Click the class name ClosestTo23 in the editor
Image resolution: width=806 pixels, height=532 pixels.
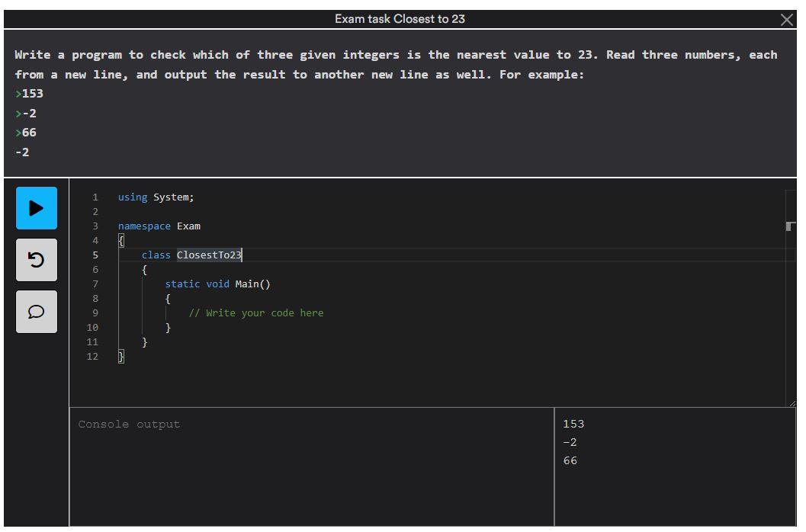click(209, 255)
